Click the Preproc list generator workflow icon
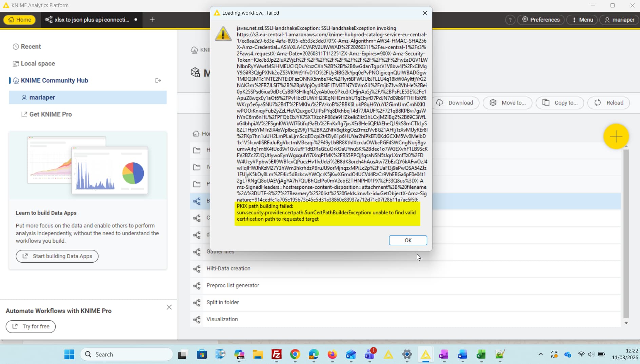The width and height of the screenshot is (640, 364). click(x=197, y=286)
